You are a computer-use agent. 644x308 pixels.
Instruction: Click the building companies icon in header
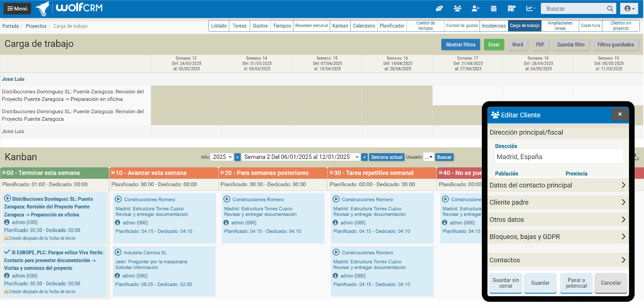point(511,9)
